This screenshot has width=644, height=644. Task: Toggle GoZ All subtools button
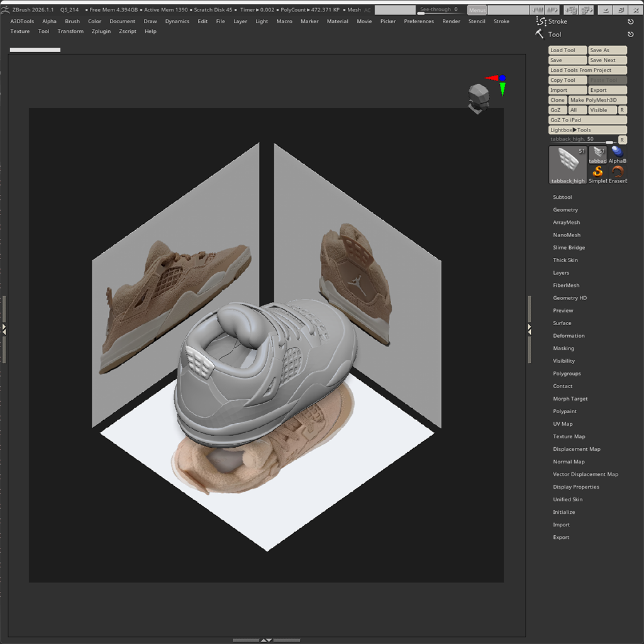577,110
